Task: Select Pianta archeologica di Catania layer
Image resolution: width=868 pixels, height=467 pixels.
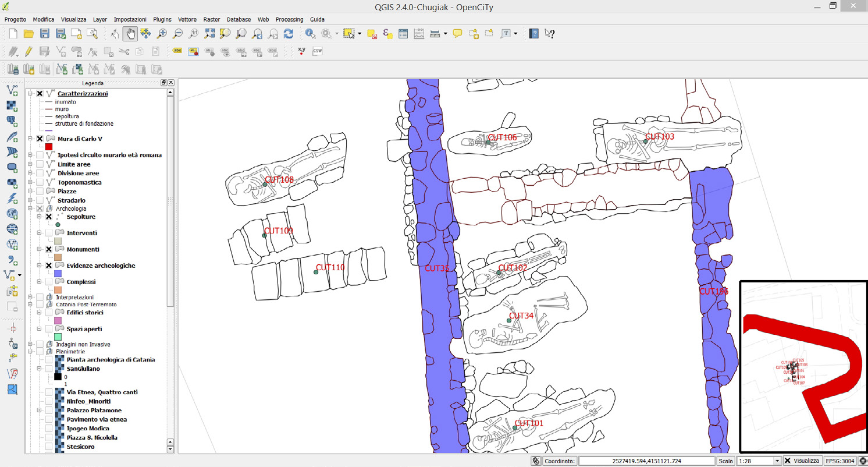Action: 111,360
